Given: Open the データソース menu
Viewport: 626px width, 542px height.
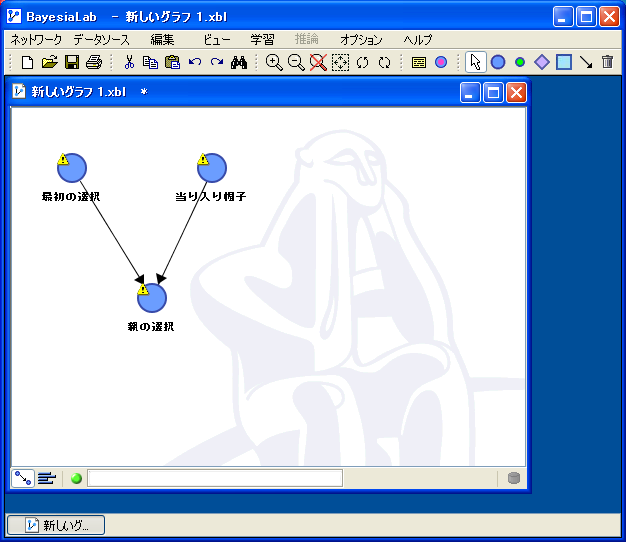Looking at the screenshot, I should point(101,40).
